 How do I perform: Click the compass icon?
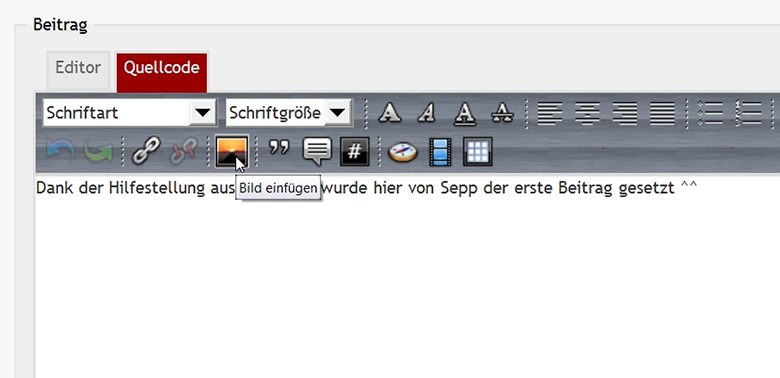pyautogui.click(x=402, y=152)
